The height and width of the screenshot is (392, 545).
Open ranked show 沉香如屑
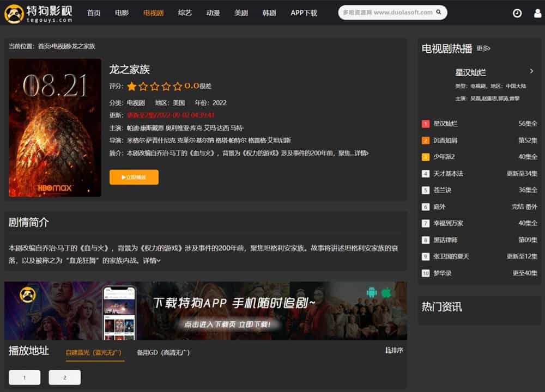tap(445, 140)
